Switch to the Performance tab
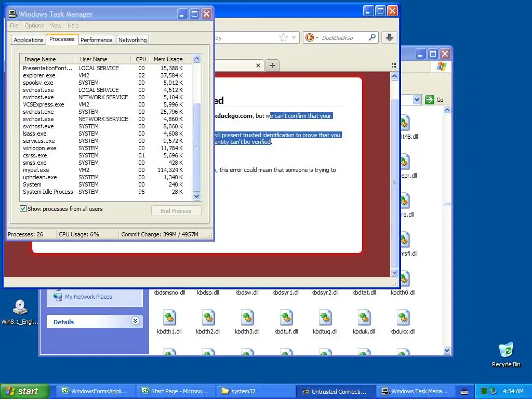 tap(96, 39)
